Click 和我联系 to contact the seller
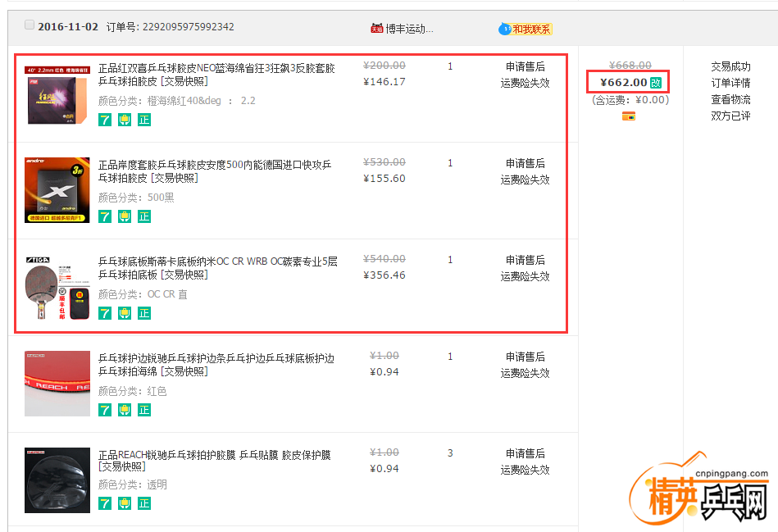The image size is (778, 532). [531, 30]
